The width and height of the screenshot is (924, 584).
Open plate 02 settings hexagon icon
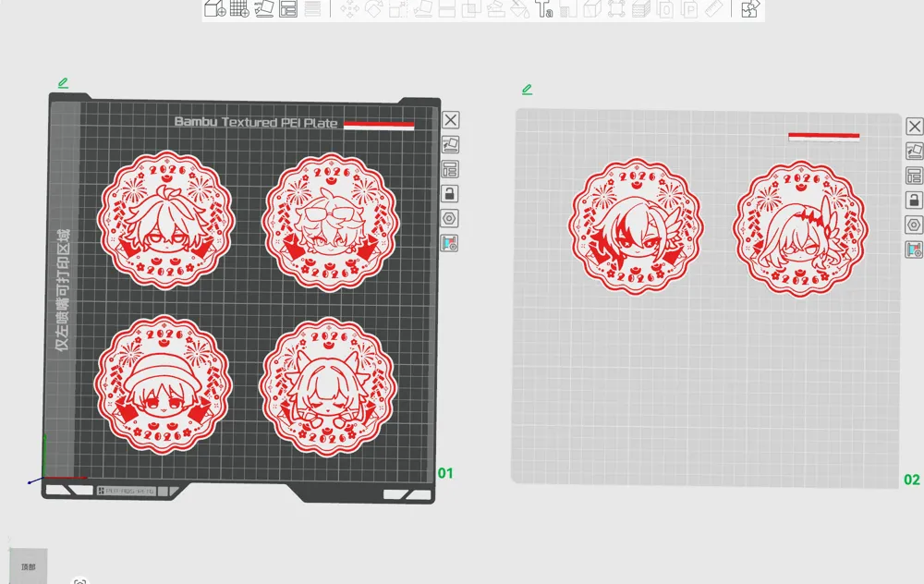(x=914, y=225)
